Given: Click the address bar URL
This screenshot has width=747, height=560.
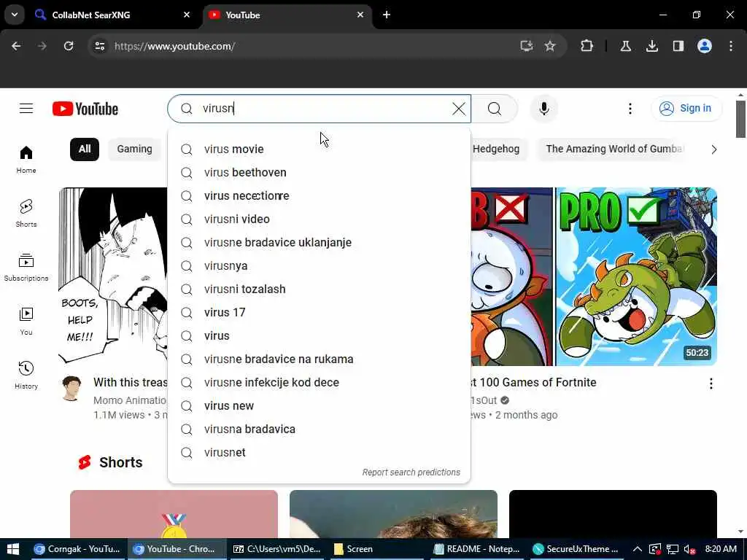Looking at the screenshot, I should (x=174, y=46).
